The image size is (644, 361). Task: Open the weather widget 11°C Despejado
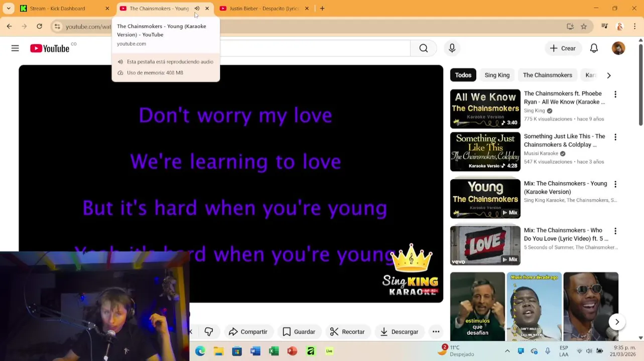(455, 350)
